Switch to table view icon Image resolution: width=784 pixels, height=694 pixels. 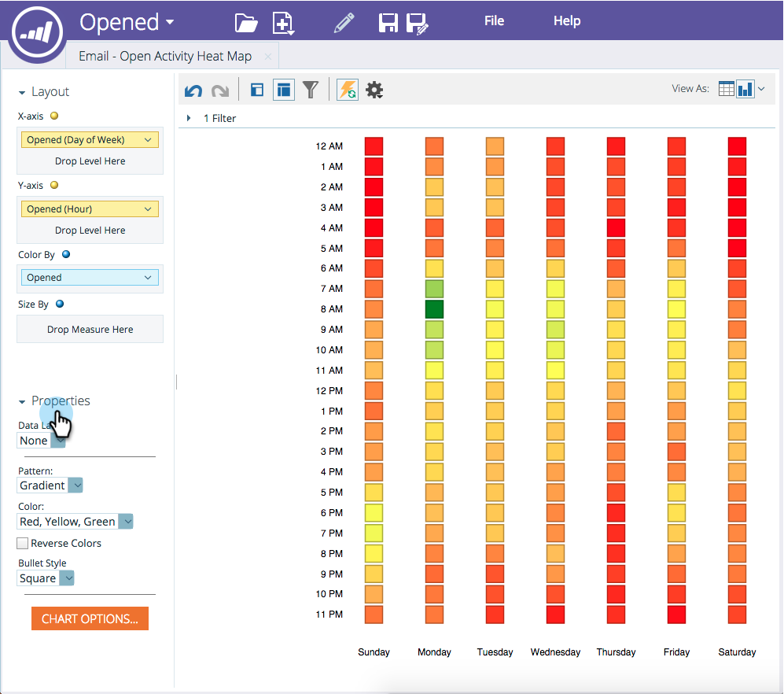point(726,89)
